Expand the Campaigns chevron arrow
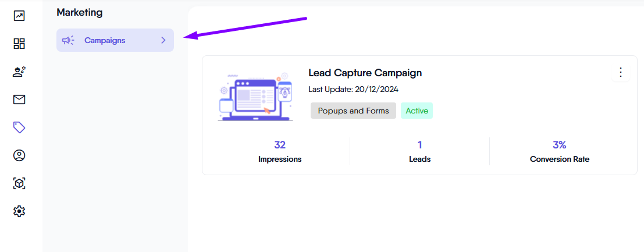The image size is (644, 252). coord(163,40)
